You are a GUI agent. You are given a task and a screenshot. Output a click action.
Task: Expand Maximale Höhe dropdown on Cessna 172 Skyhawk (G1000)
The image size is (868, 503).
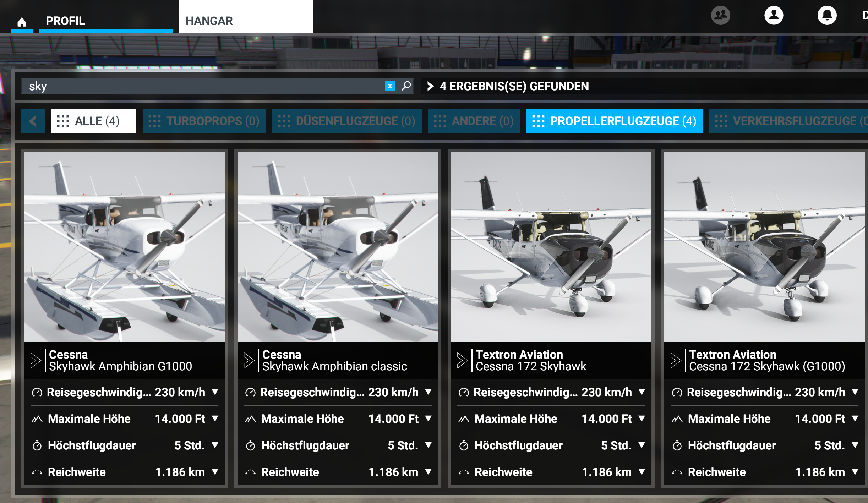click(x=855, y=419)
